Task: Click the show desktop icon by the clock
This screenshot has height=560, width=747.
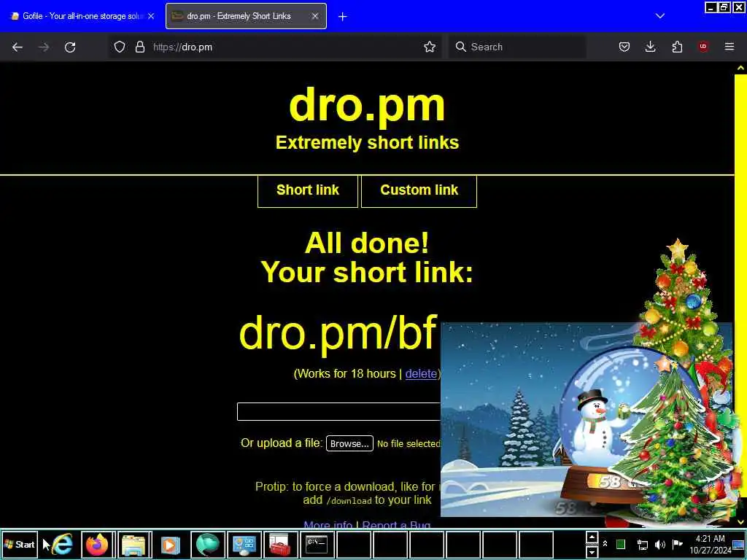Action: (x=738, y=545)
